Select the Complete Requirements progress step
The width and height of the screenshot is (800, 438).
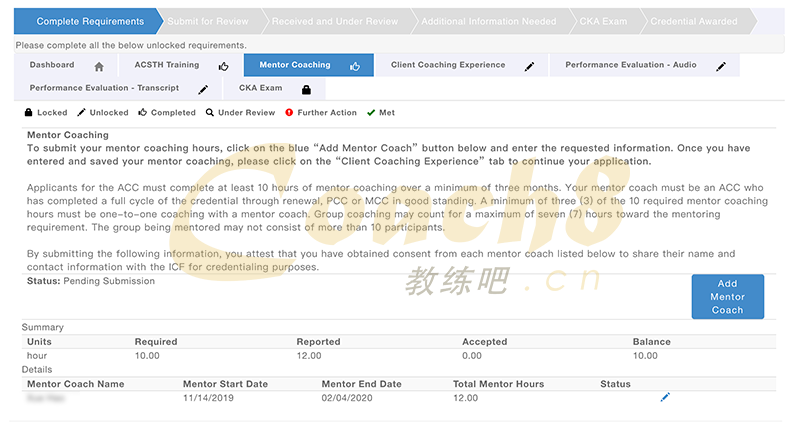83,21
